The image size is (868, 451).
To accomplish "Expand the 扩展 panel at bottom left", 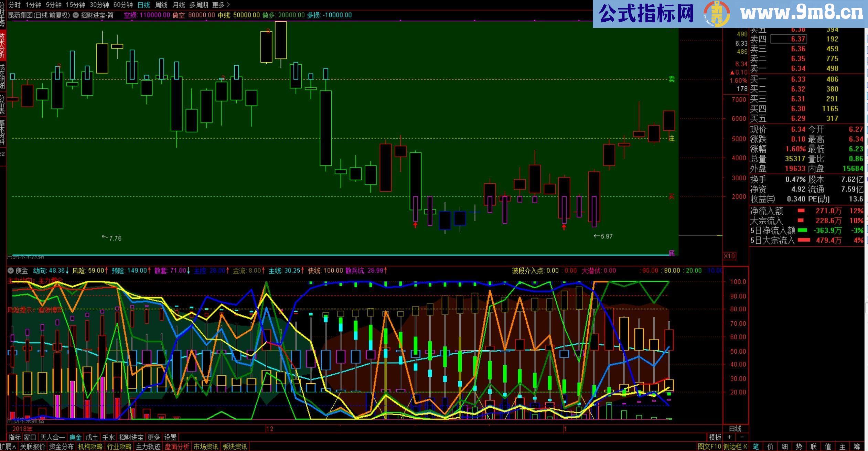I will (x=8, y=447).
